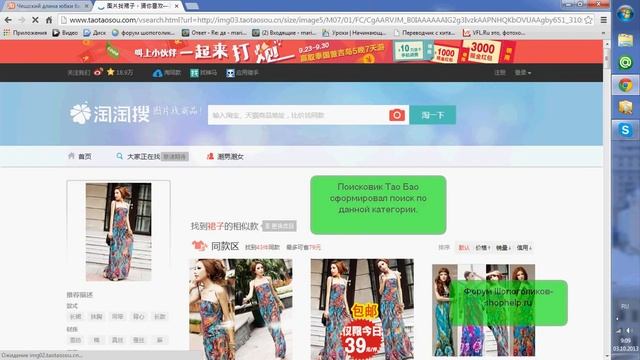Click the red promotional banner at the top

click(301, 52)
